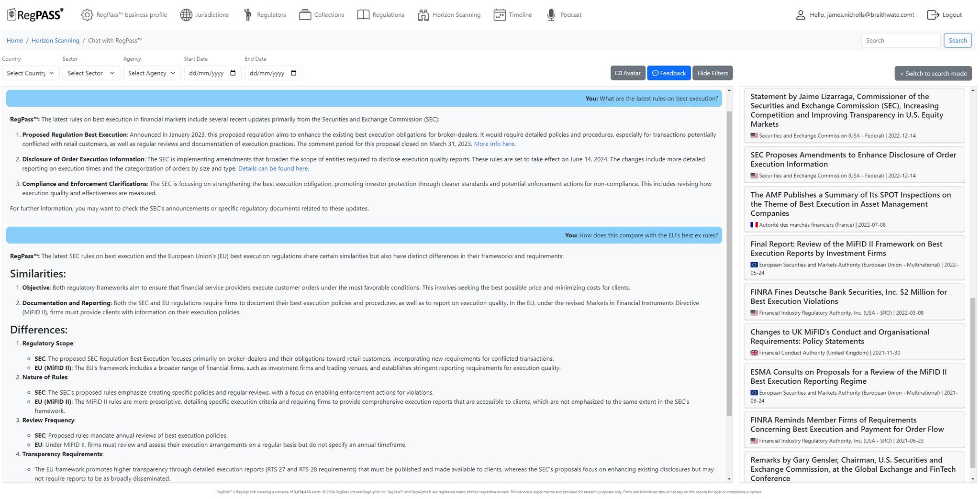
Task: Expand the Select Sector dropdown
Action: (x=91, y=73)
